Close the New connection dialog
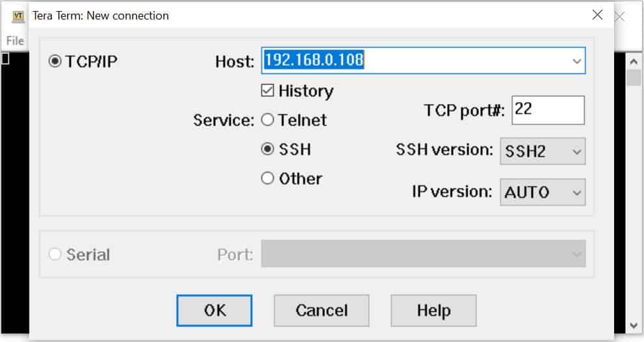 pyautogui.click(x=598, y=15)
